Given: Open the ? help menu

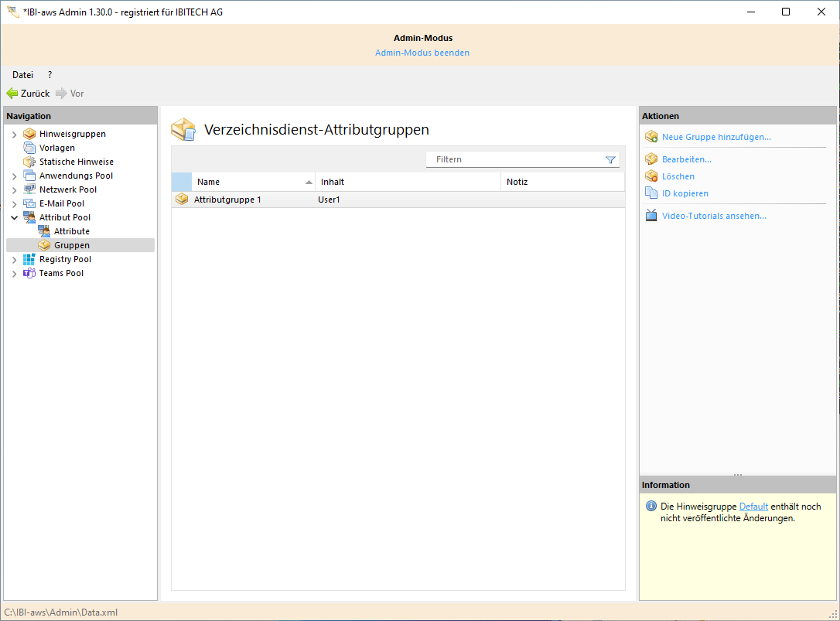Looking at the screenshot, I should coord(50,75).
